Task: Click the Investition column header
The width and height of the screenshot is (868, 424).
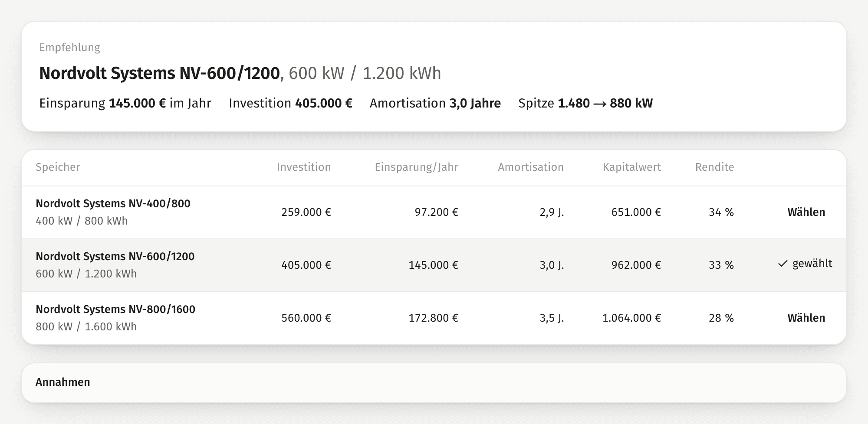Action: [x=304, y=167]
